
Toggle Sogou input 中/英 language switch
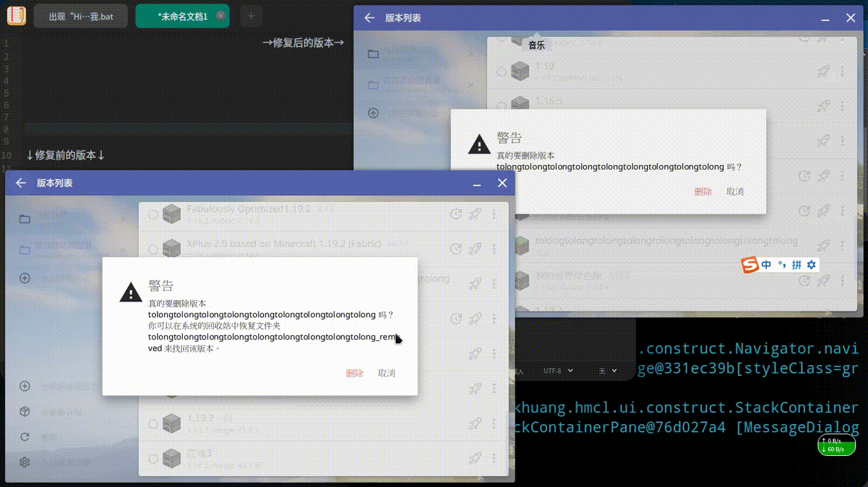(766, 264)
